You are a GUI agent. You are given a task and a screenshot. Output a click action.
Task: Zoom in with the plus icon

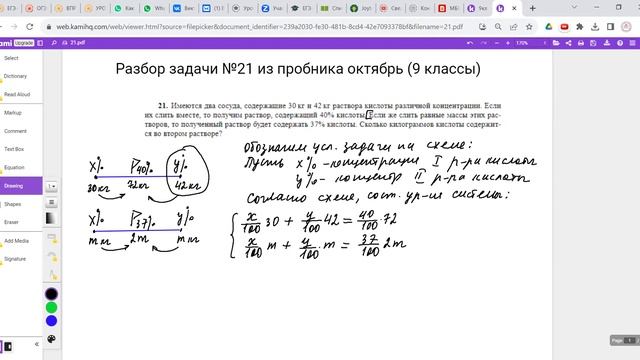(508, 43)
